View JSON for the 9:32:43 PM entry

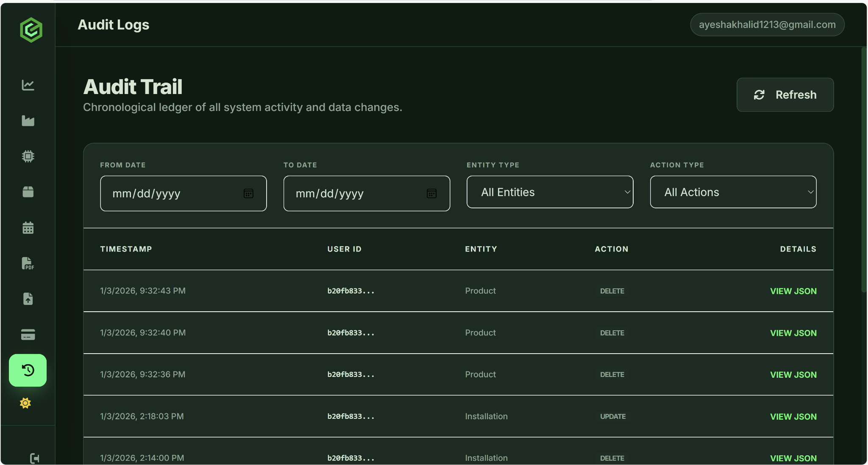tap(793, 291)
